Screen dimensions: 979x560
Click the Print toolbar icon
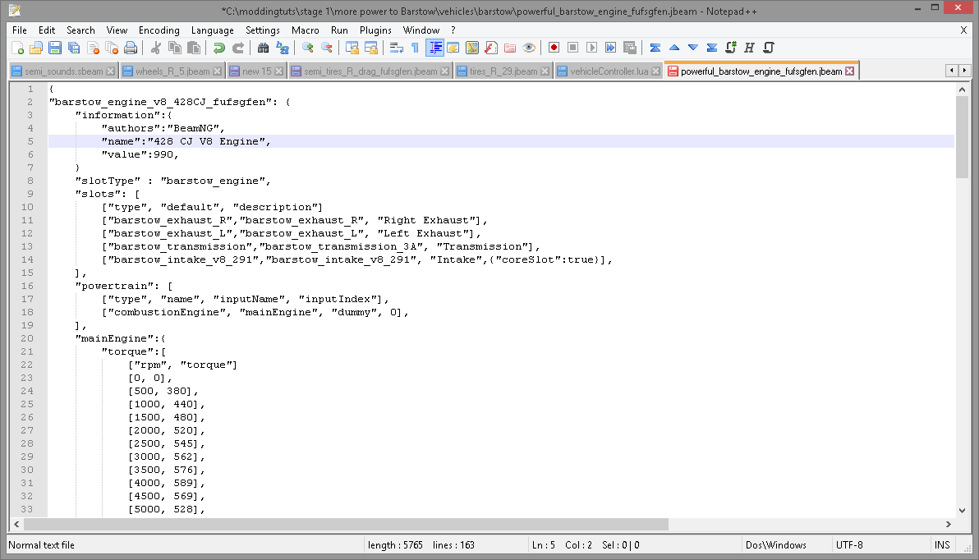point(131,48)
